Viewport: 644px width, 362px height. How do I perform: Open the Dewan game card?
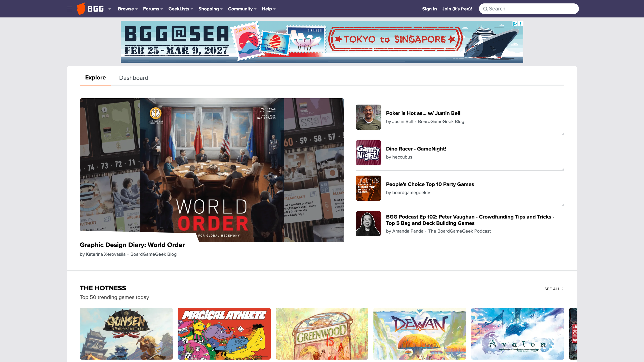point(420,334)
